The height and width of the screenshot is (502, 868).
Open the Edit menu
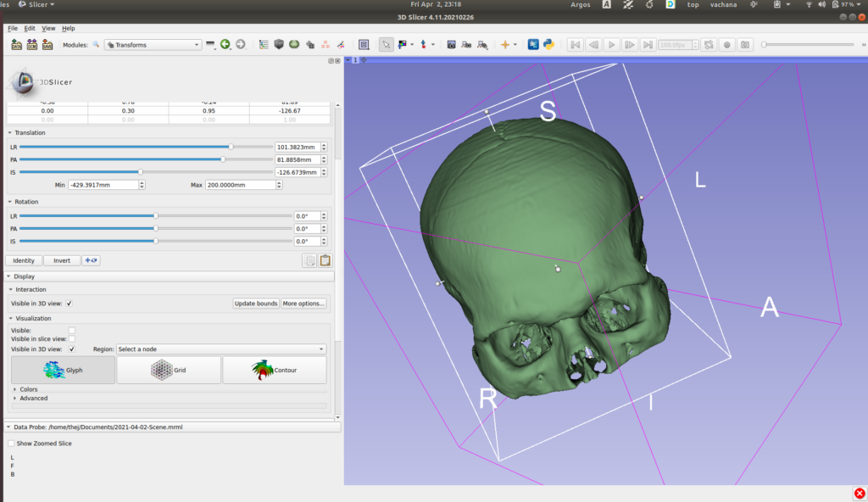coord(30,28)
